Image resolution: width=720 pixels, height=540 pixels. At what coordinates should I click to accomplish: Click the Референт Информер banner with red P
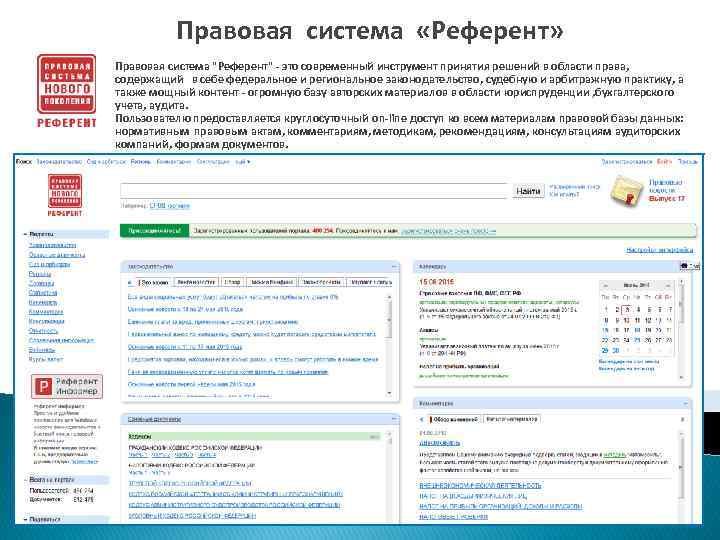point(67,386)
